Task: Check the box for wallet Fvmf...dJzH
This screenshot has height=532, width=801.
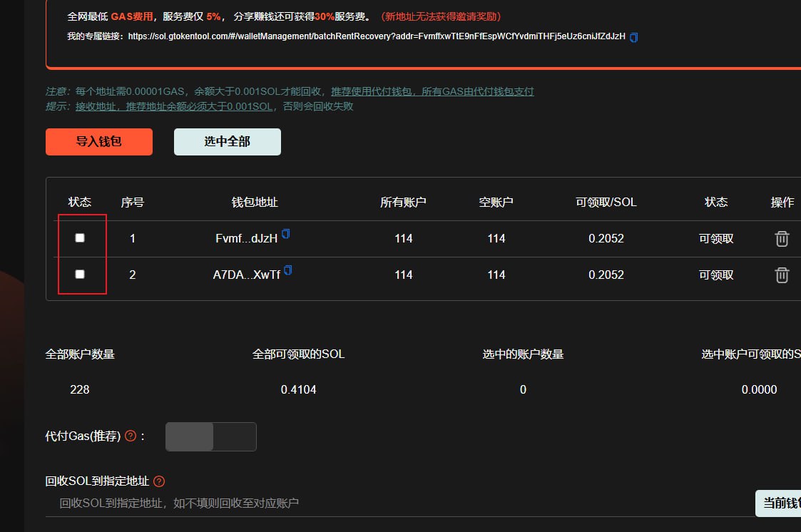Action: click(x=80, y=238)
